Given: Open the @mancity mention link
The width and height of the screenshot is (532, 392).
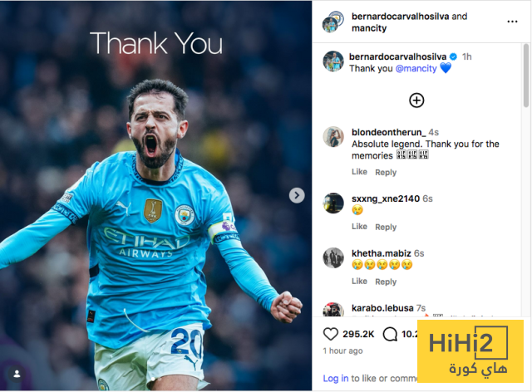Looking at the screenshot, I should 416,68.
